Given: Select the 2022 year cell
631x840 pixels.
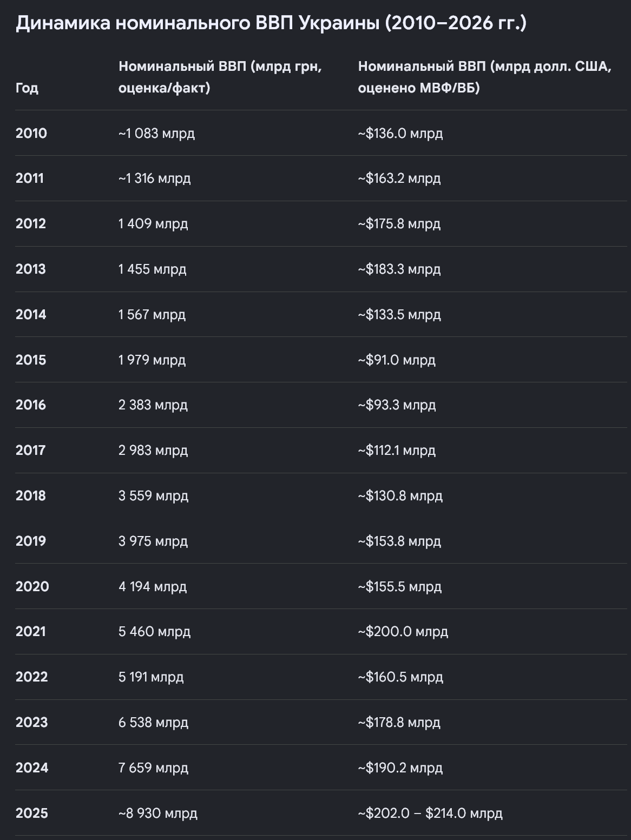Looking at the screenshot, I should 32,677.
